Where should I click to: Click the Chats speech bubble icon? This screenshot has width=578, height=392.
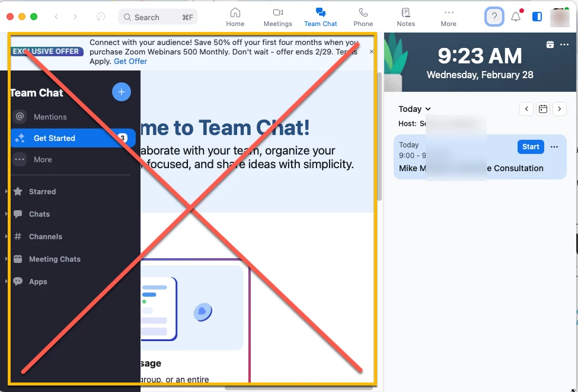(18, 214)
